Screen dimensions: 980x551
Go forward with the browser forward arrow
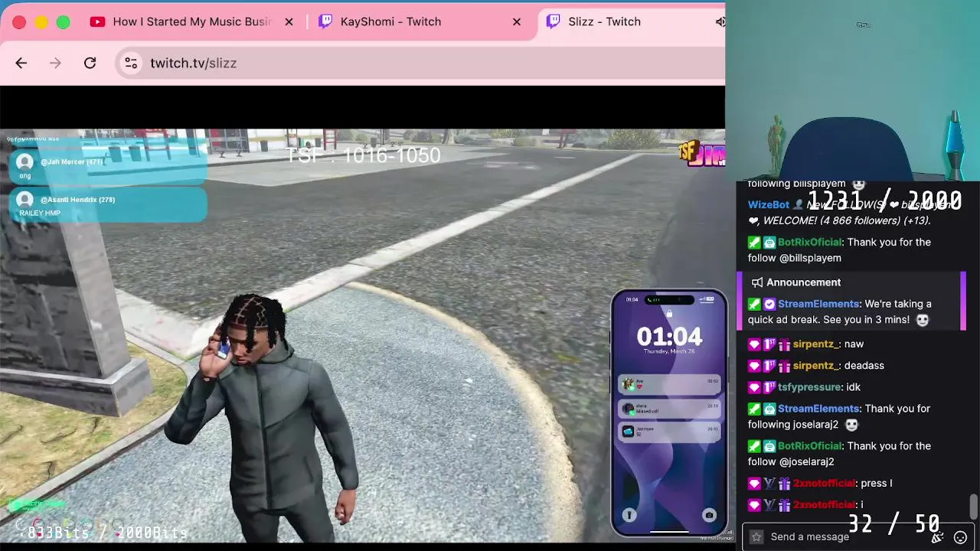coord(55,64)
